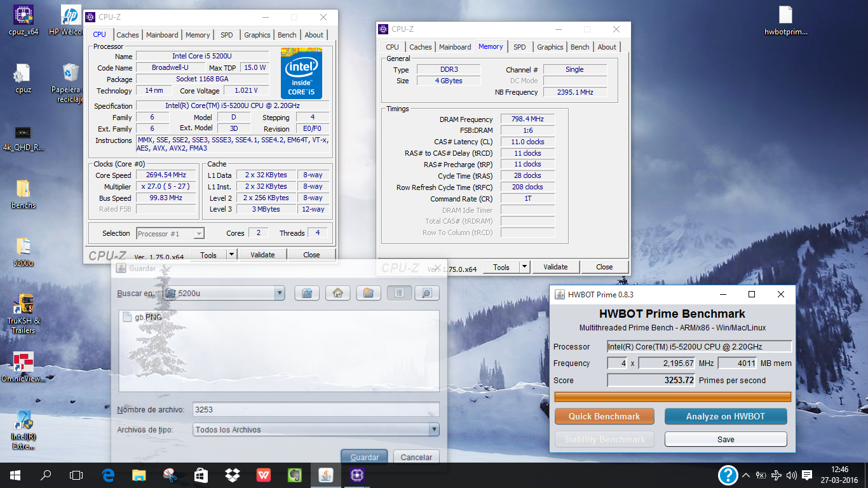Open the Windows Start menu
The height and width of the screenshot is (488, 868).
pos(15,475)
